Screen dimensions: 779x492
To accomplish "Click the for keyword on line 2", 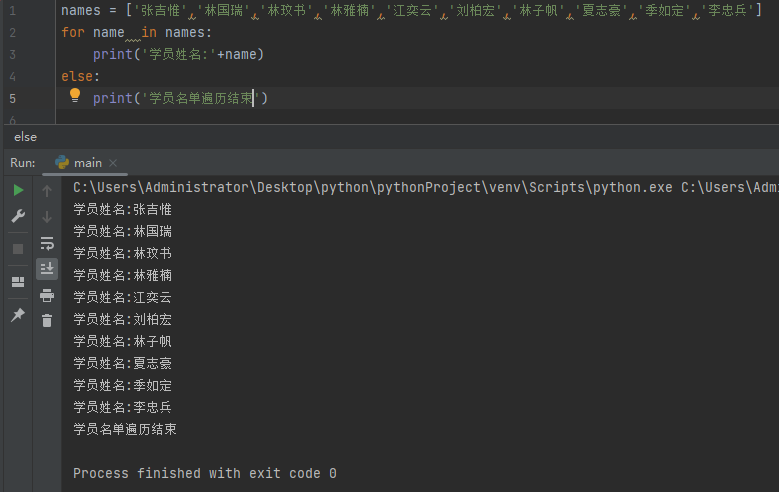I will click(x=73, y=32).
